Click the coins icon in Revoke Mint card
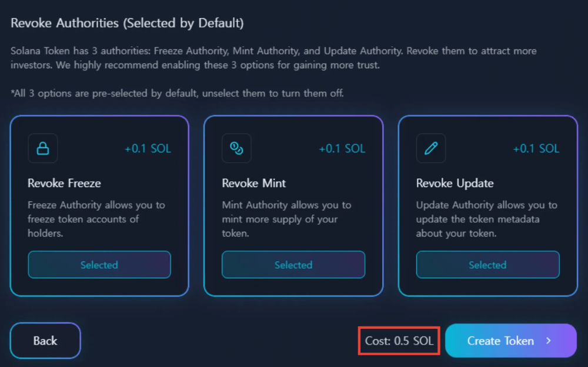Image resolution: width=588 pixels, height=367 pixels. coord(236,148)
